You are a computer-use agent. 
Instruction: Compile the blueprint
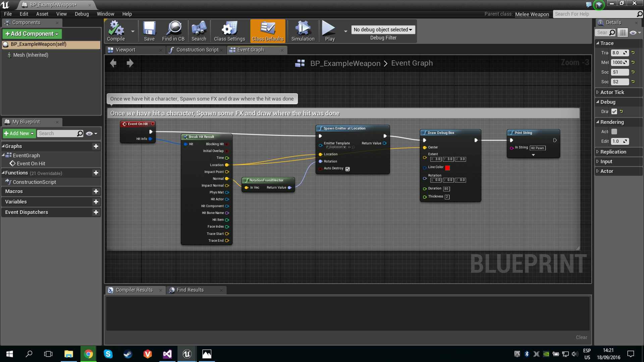tap(116, 31)
